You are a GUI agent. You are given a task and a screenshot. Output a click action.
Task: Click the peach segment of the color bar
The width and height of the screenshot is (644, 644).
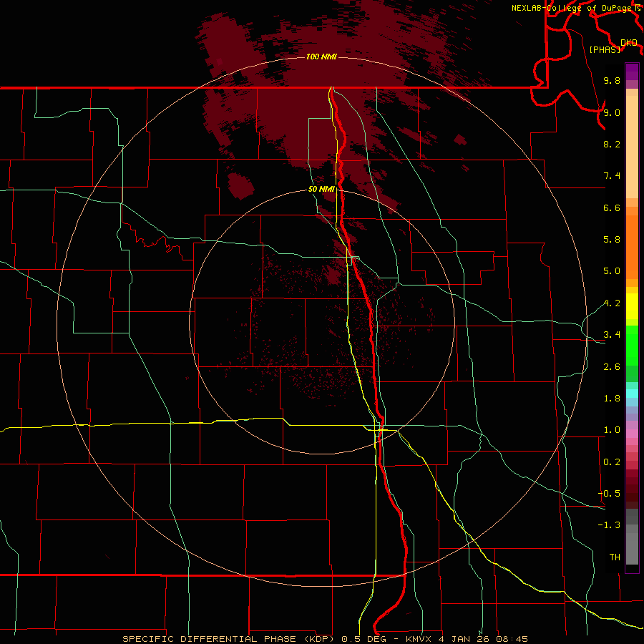pyautogui.click(x=632, y=147)
